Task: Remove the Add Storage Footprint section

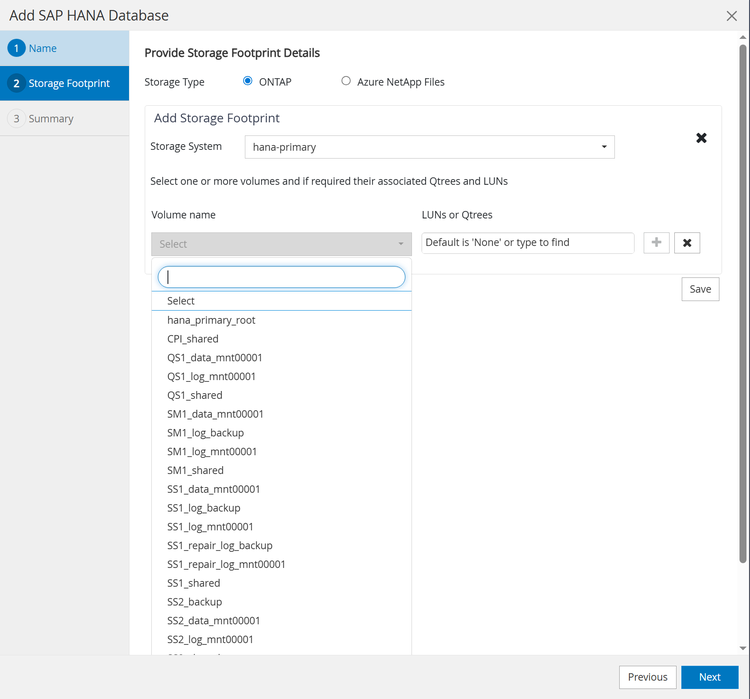Action: tap(701, 138)
